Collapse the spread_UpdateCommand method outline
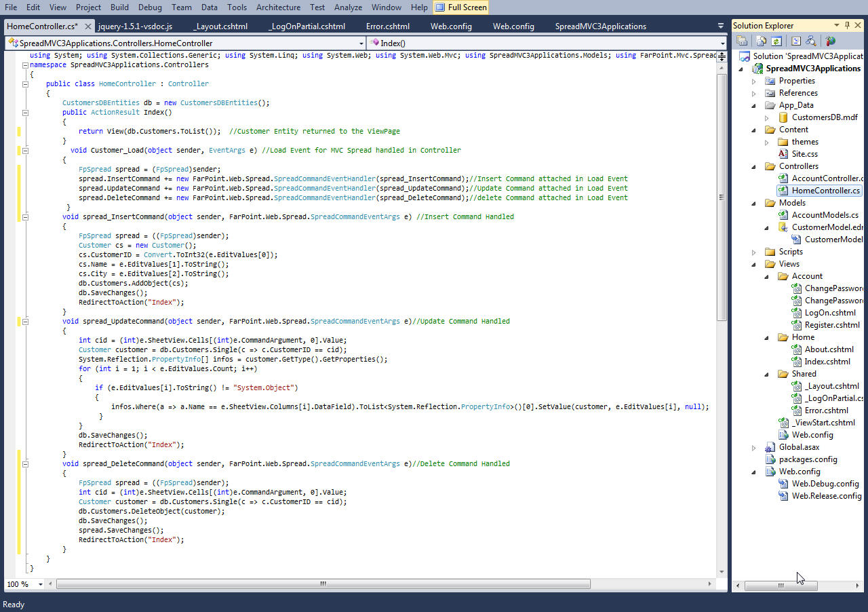Image resolution: width=868 pixels, height=612 pixels. click(x=25, y=322)
